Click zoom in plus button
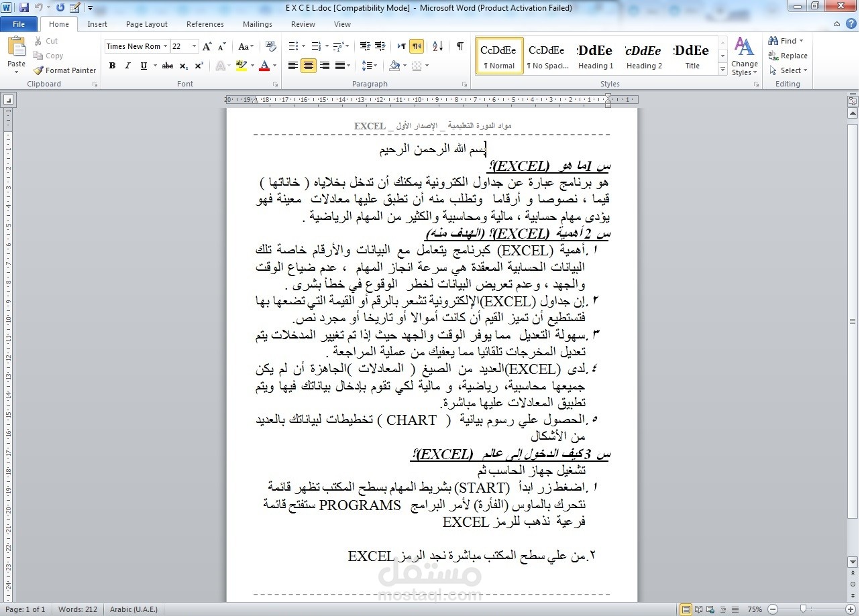Viewport: 860px width, 616px height. coord(851,609)
